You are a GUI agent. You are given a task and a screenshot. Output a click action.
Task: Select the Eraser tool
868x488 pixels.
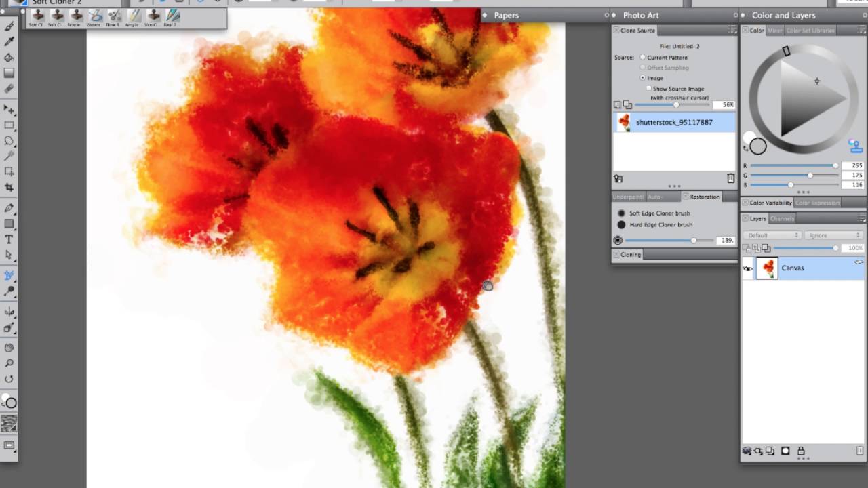[x=9, y=89]
